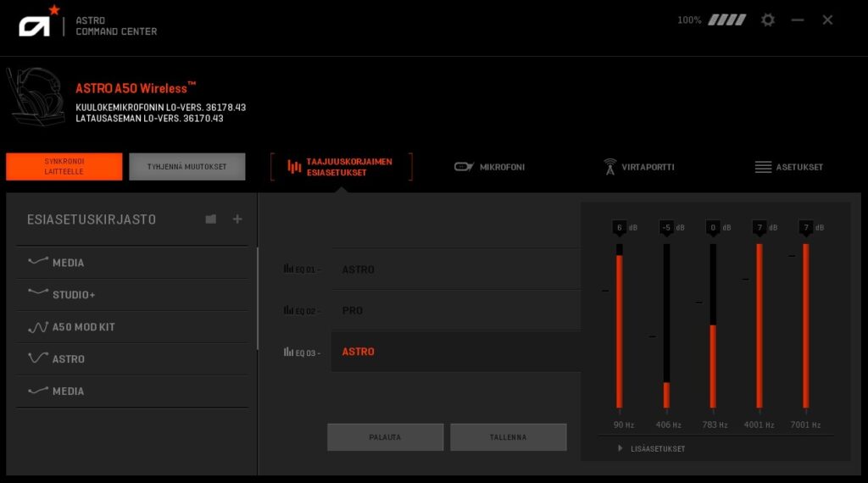Click the STUDIO+ curve icon
This screenshot has width=868, height=483.
tap(37, 292)
